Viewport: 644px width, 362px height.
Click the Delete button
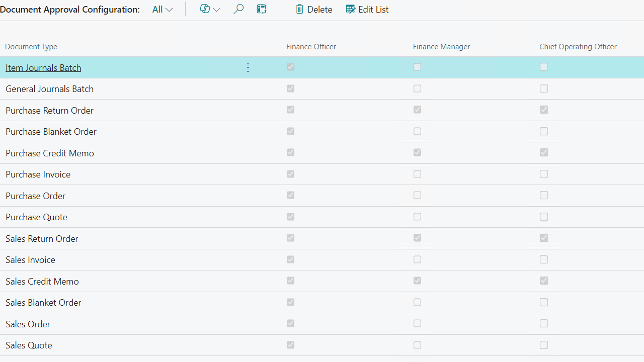point(313,9)
